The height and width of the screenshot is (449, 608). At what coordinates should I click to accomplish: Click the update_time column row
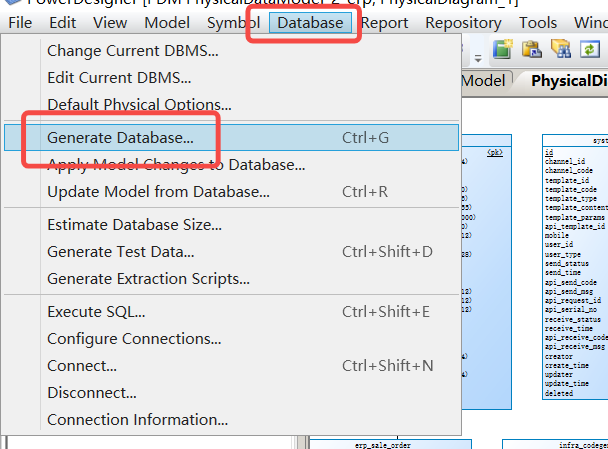pyautogui.click(x=567, y=384)
